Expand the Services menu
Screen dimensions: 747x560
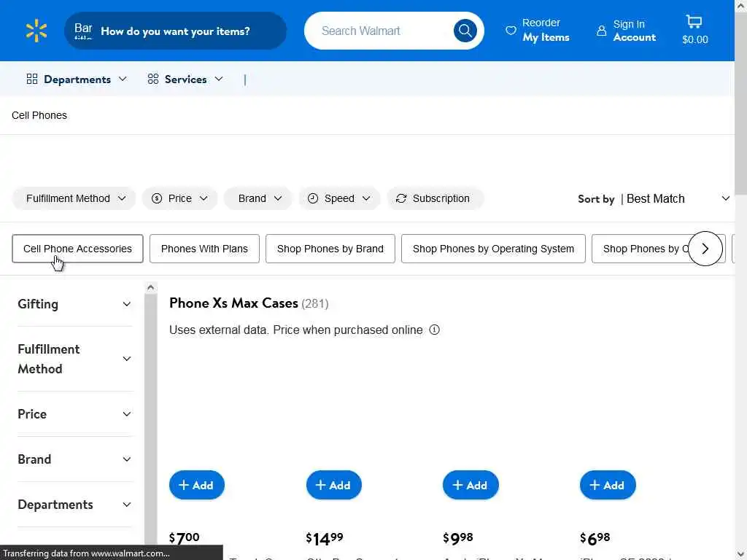[185, 79]
